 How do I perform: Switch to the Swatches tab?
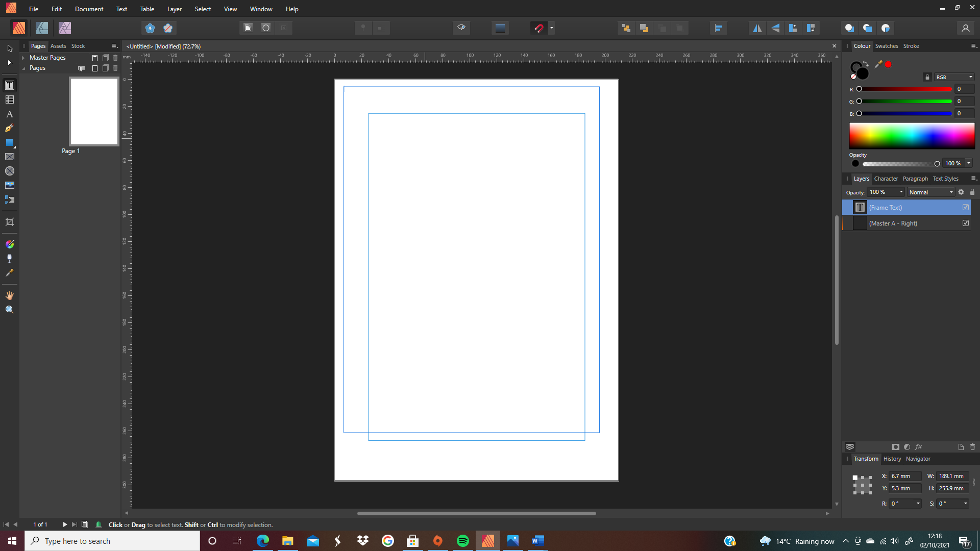coord(887,46)
